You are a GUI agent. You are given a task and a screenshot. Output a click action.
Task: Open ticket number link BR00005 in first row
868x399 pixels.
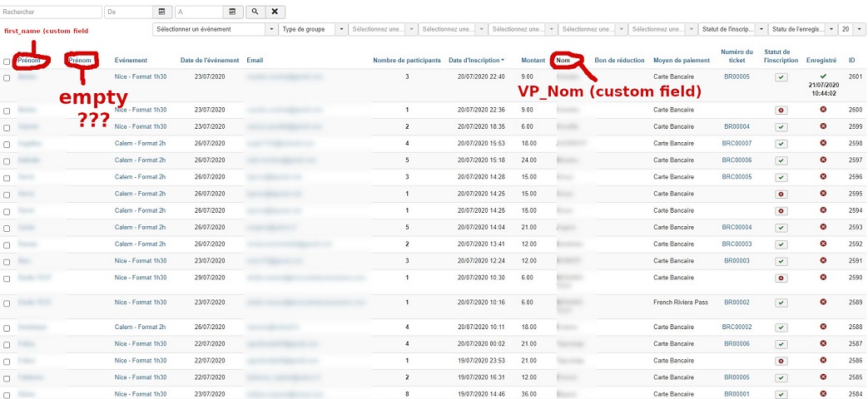[x=737, y=76]
